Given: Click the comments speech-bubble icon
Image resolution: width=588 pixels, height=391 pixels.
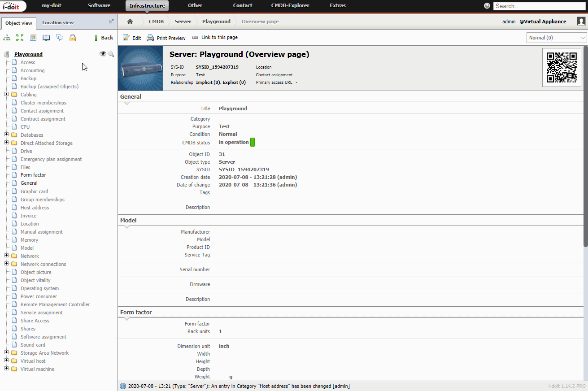Looking at the screenshot, I should (x=59, y=38).
